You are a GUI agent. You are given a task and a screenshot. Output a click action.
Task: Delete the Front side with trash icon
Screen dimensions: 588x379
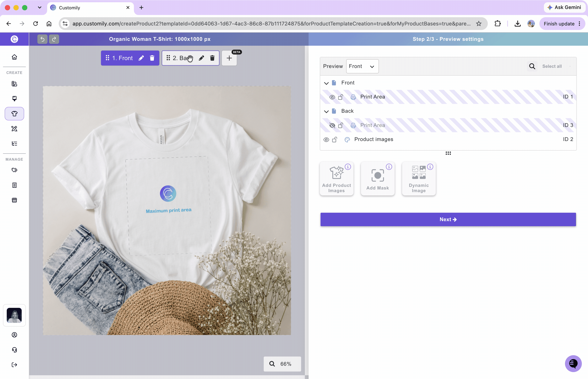(x=152, y=58)
